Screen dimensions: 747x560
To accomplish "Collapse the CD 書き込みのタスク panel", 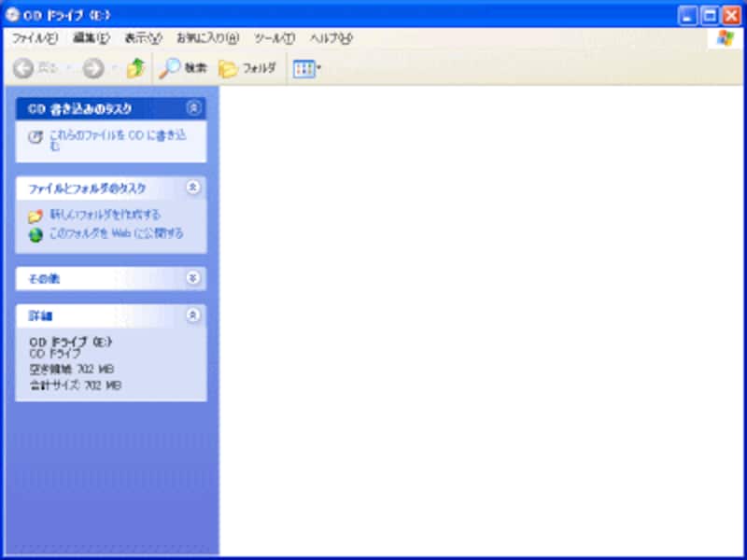I will (x=193, y=108).
